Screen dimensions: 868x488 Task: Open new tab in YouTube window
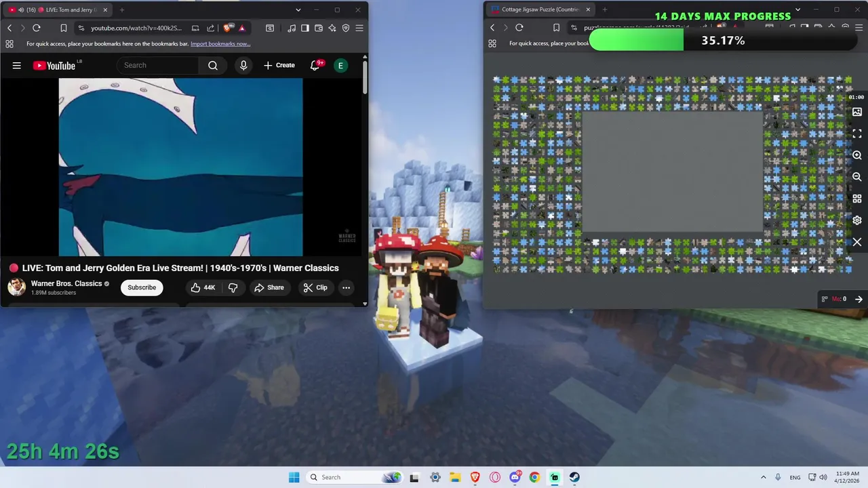click(x=122, y=9)
